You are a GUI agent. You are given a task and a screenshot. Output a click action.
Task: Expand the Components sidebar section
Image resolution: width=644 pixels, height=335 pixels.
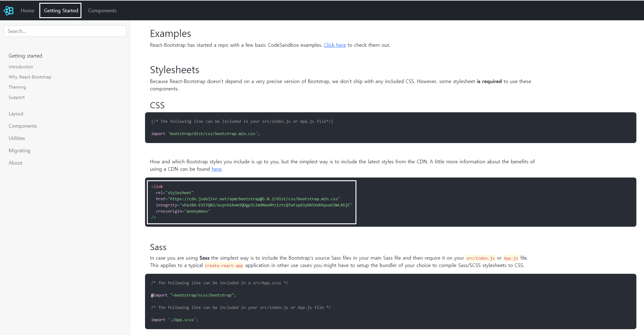23,126
